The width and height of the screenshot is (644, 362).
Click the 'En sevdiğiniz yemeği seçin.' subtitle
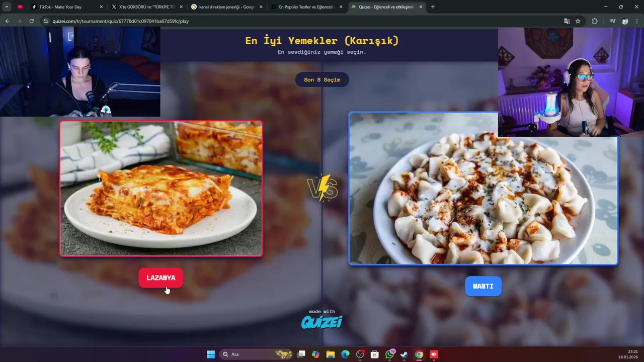click(x=322, y=52)
